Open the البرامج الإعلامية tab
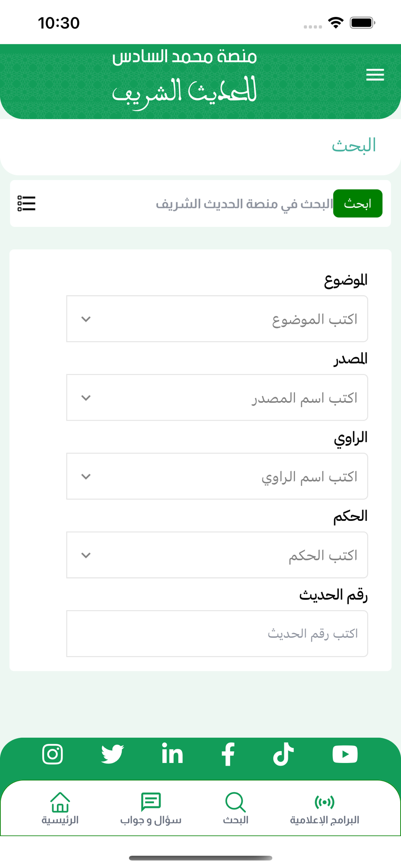 (x=325, y=808)
